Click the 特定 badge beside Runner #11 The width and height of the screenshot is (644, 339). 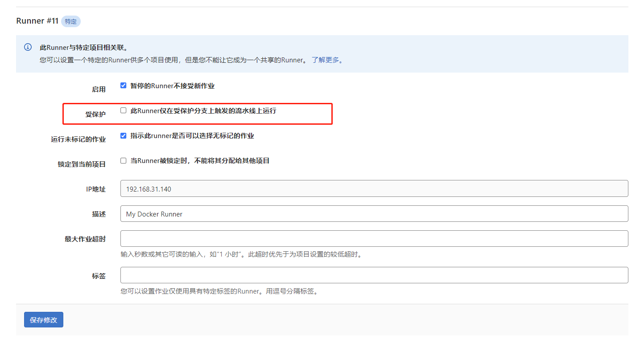point(70,21)
